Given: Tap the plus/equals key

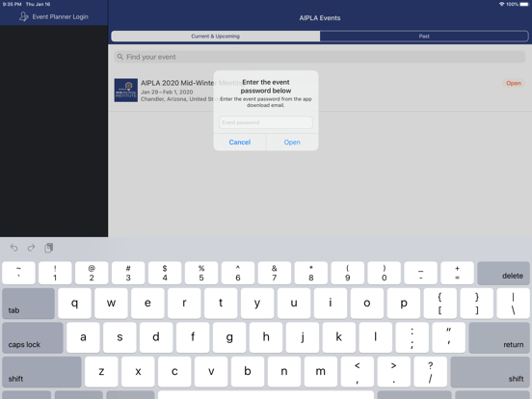Looking at the screenshot, I should click(x=458, y=273).
